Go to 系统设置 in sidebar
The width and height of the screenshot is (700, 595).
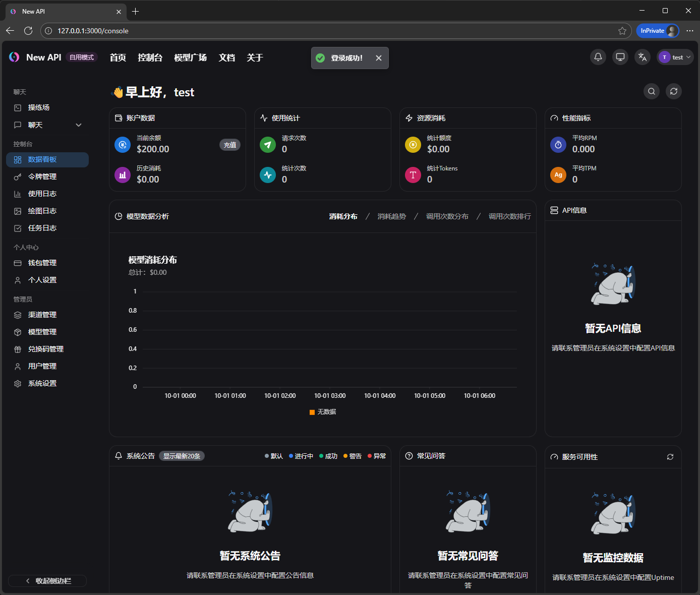pos(42,383)
